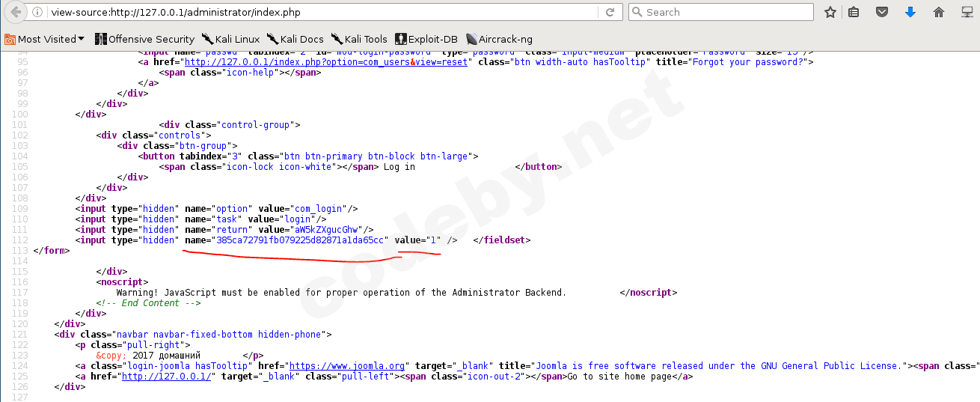The width and height of the screenshot is (980, 402).
Task: Open the Offensive Security bookmark
Action: [144, 39]
